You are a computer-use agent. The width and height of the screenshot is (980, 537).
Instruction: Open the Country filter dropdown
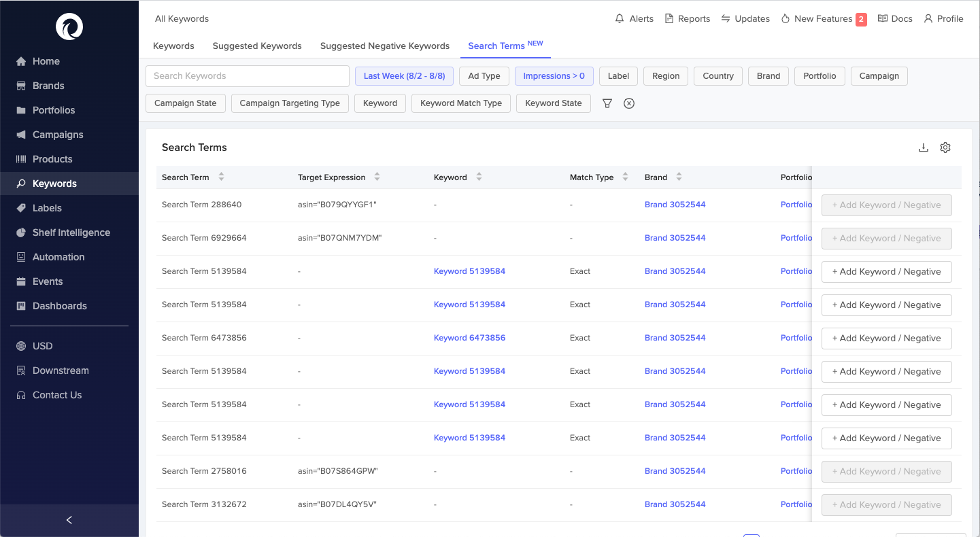(718, 76)
